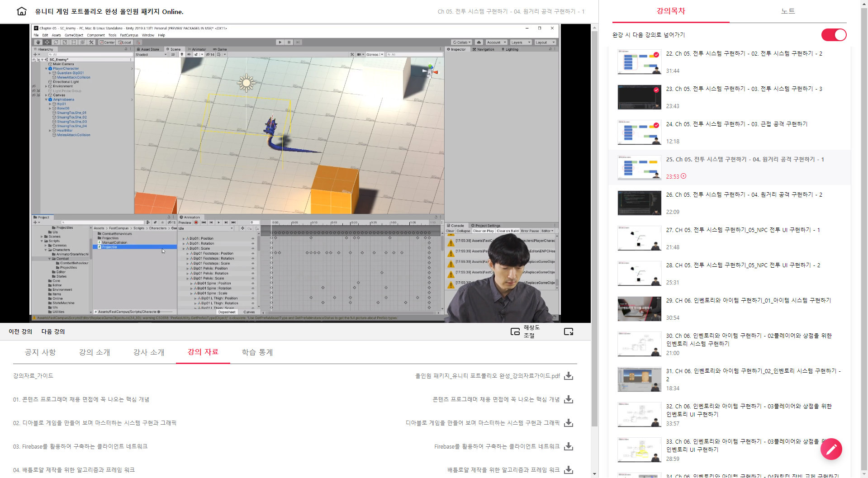Select the Move tool in Unity toolbar
Screen dimensions: 868x478
[x=47, y=42]
